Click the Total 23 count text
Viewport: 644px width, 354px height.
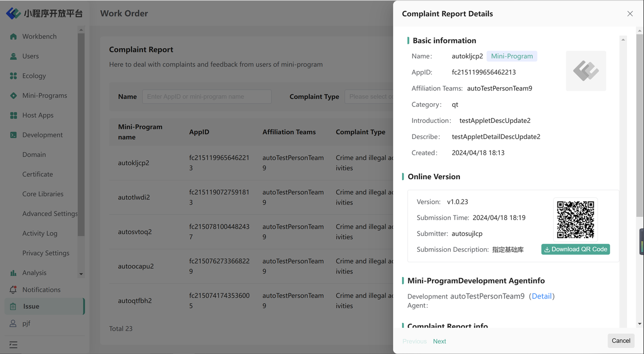[x=121, y=329]
